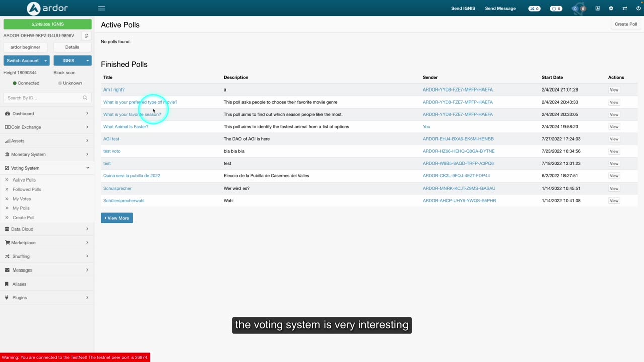Click the 'You' sender link
644x362 pixels.
[426, 127]
